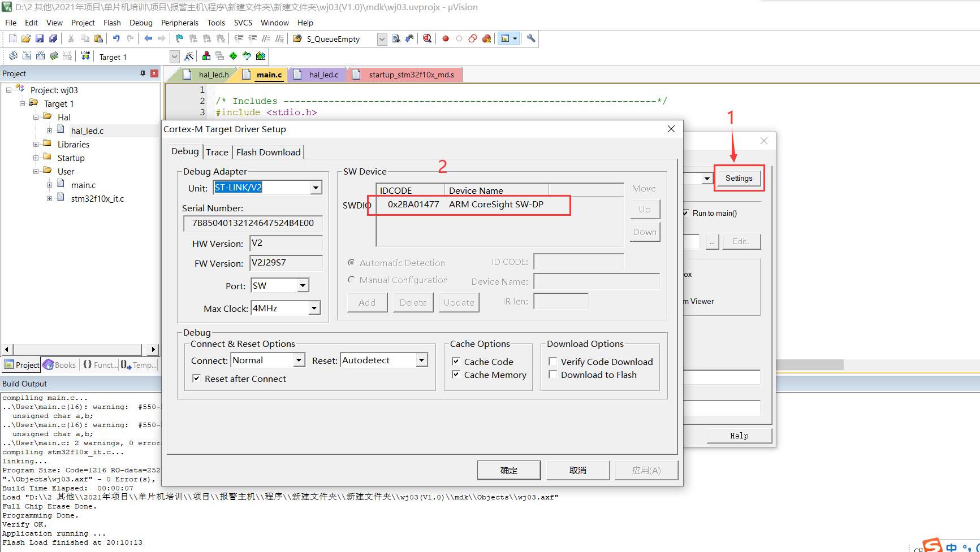The height and width of the screenshot is (552, 980).
Task: Click the Download to flash icon
Action: (x=85, y=56)
